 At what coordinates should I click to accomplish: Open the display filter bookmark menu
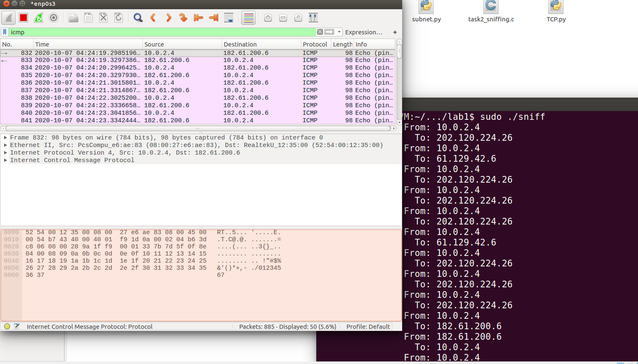click(5, 32)
